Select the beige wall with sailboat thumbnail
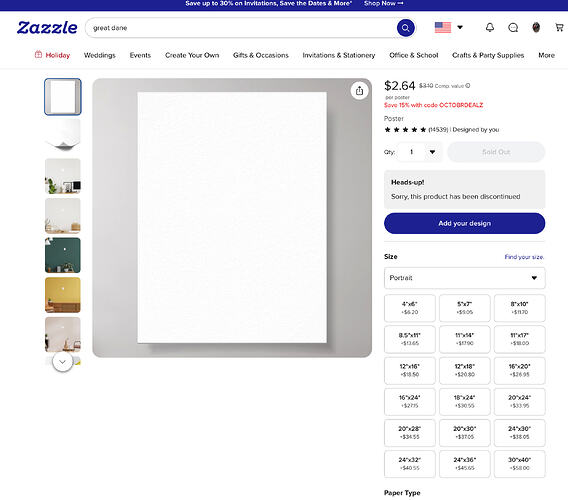The image size is (568, 500). pos(63,334)
